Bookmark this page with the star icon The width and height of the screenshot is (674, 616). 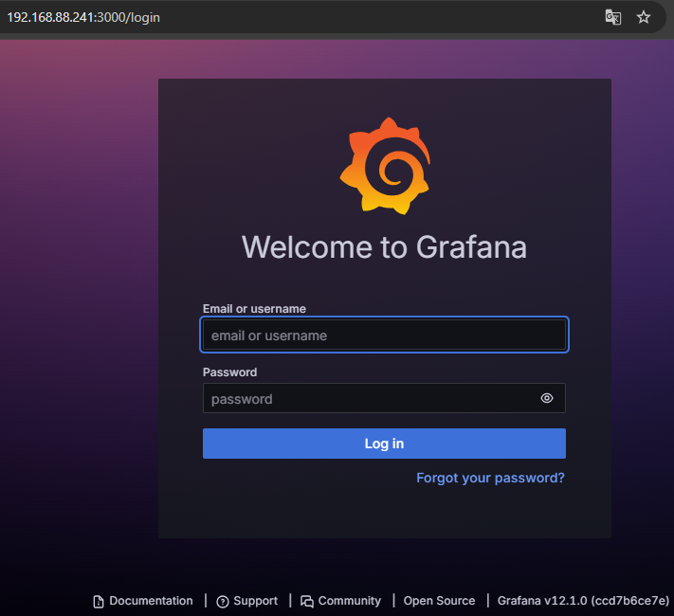(x=644, y=17)
